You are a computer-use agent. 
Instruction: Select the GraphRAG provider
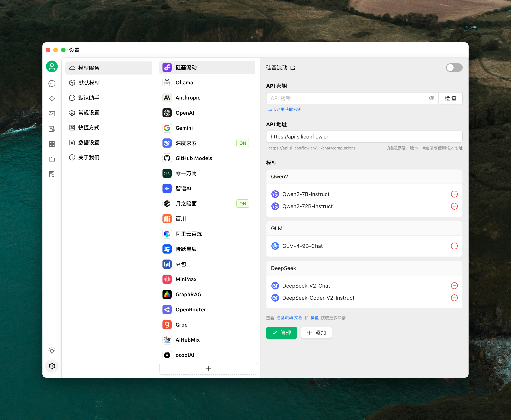coord(207,294)
